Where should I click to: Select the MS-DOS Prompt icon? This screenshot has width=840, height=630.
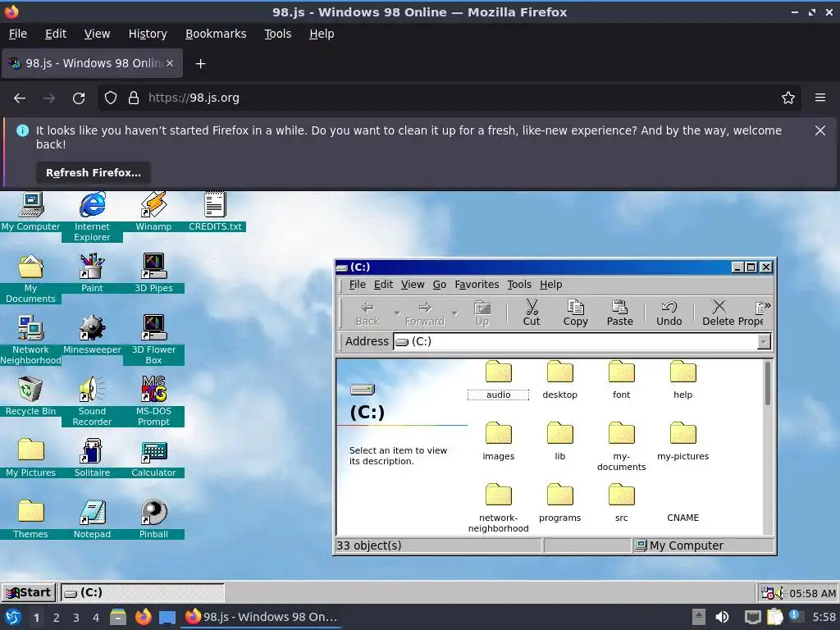coord(153,401)
